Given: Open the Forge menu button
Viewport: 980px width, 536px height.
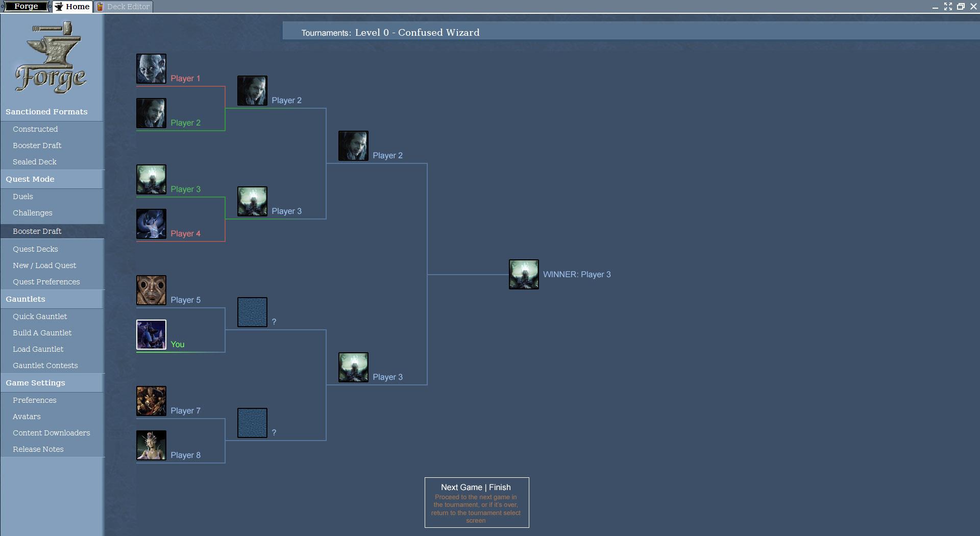Looking at the screenshot, I should coord(26,7).
